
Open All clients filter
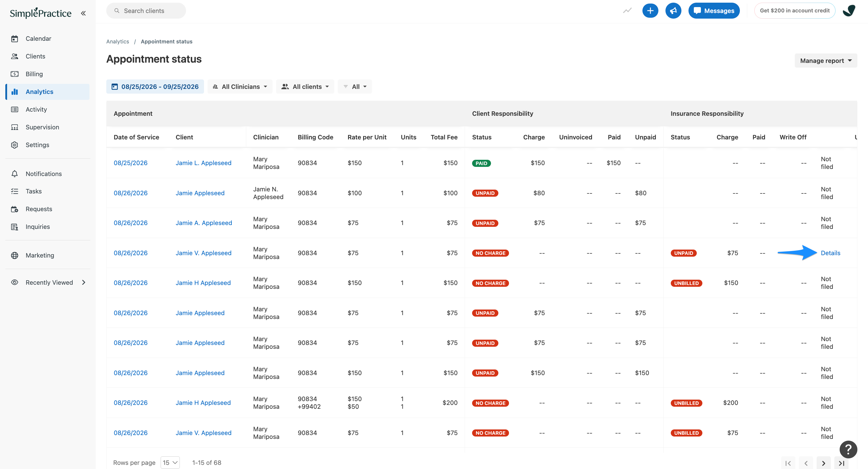click(305, 87)
